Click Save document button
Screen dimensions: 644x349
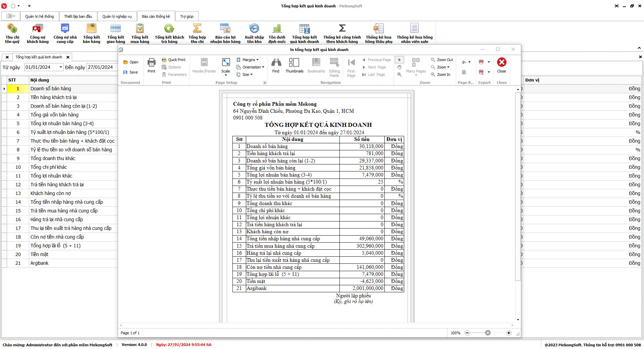[130, 72]
